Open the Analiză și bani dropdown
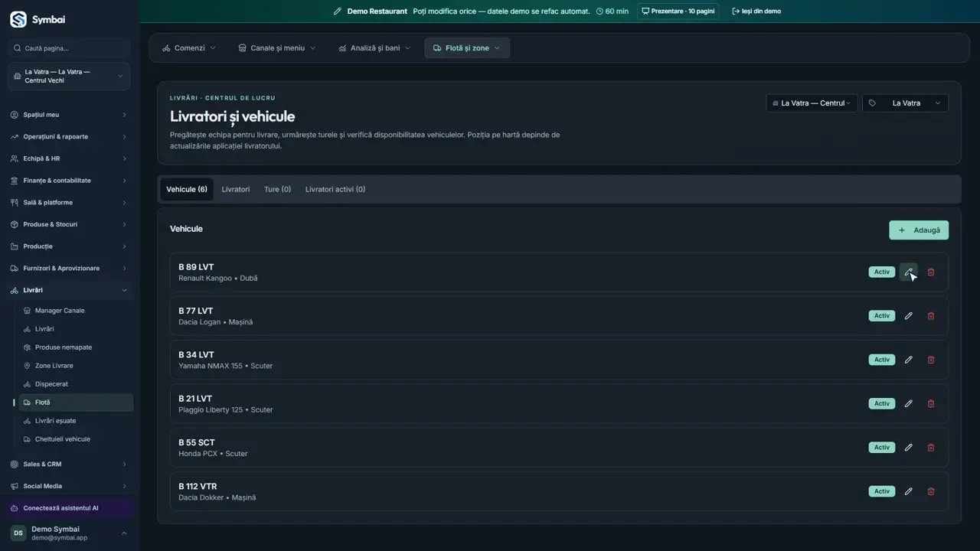Image resolution: width=980 pixels, height=551 pixels. 375,47
